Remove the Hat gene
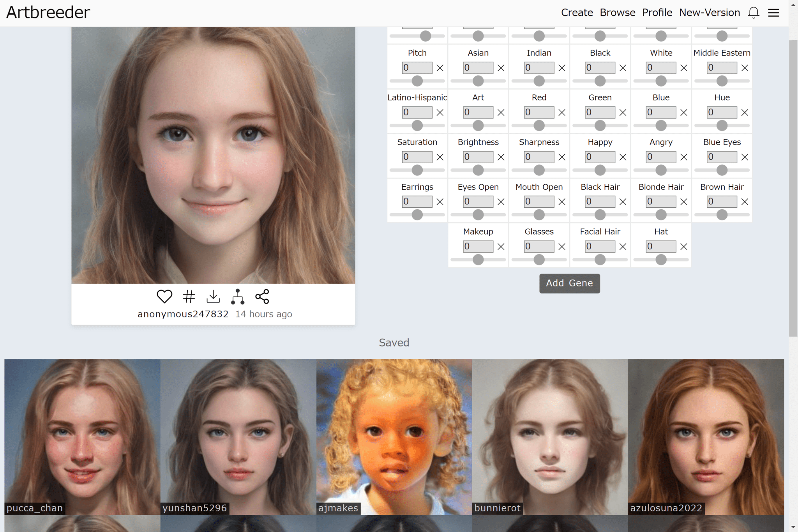This screenshot has width=798, height=532. pyautogui.click(x=684, y=247)
